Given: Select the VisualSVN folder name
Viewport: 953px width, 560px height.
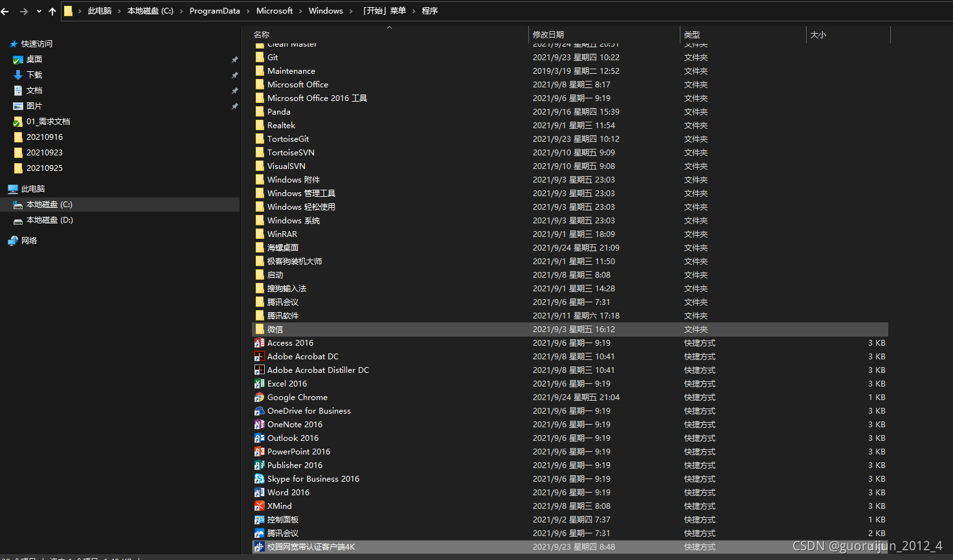Looking at the screenshot, I should coord(286,166).
